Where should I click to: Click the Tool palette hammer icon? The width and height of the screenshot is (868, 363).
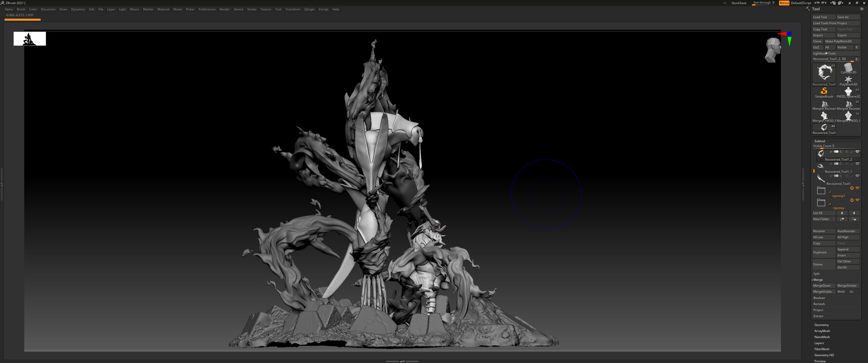point(808,9)
